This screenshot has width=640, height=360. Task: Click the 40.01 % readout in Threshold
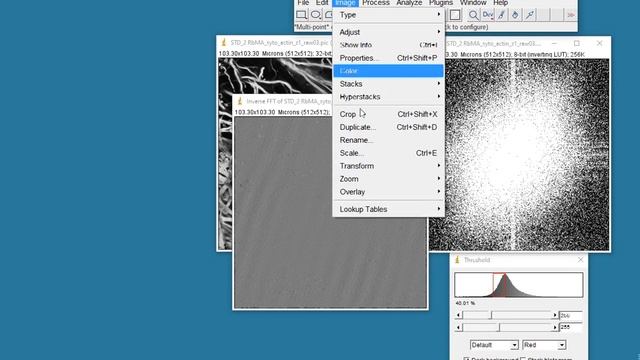pos(465,303)
